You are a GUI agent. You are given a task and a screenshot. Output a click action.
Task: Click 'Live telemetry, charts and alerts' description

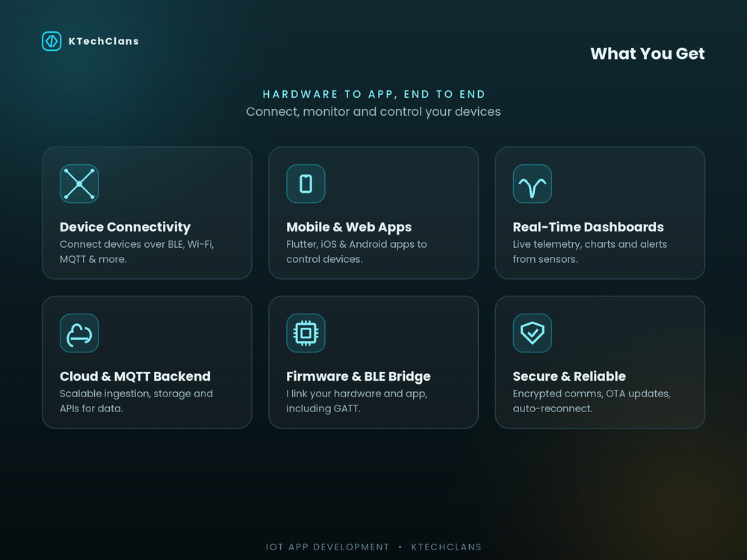pyautogui.click(x=590, y=252)
